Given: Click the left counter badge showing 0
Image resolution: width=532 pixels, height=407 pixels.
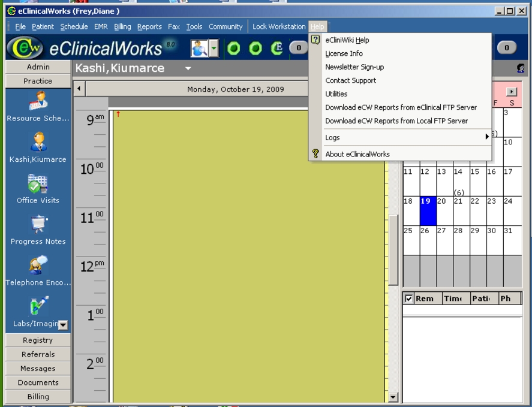Looking at the screenshot, I should click(x=299, y=48).
